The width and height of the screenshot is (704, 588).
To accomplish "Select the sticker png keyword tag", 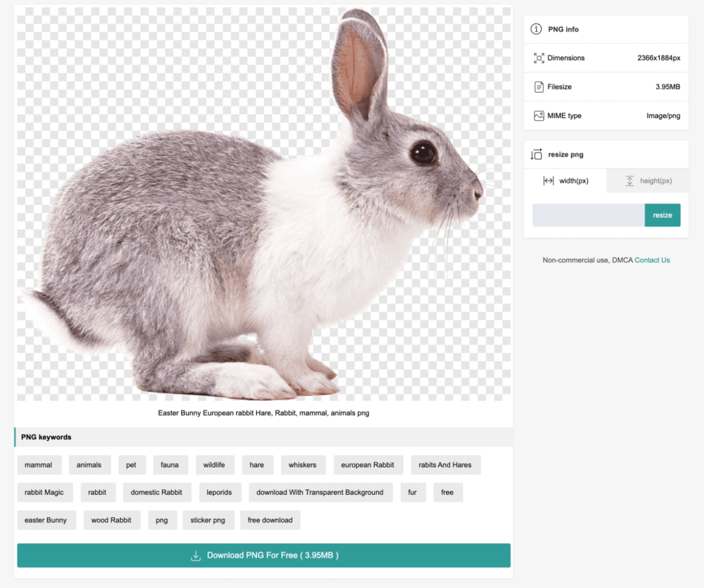I will tap(208, 520).
